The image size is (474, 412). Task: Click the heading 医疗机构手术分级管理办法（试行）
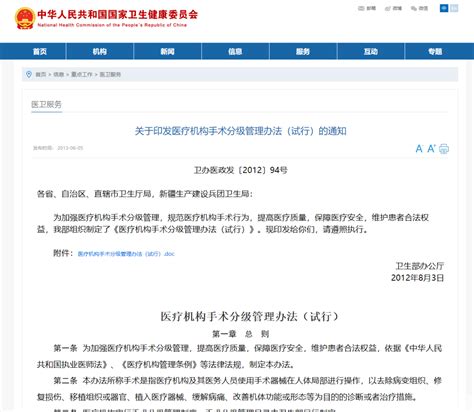click(x=249, y=316)
